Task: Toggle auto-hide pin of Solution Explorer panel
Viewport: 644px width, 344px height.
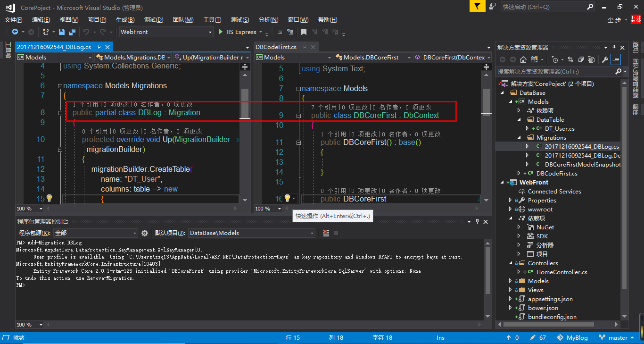Action: (614, 47)
